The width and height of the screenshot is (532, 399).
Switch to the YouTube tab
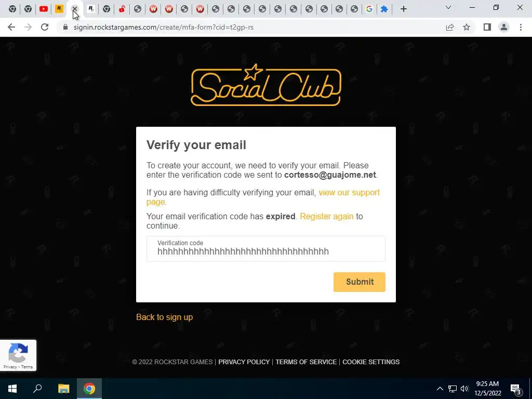click(x=44, y=9)
